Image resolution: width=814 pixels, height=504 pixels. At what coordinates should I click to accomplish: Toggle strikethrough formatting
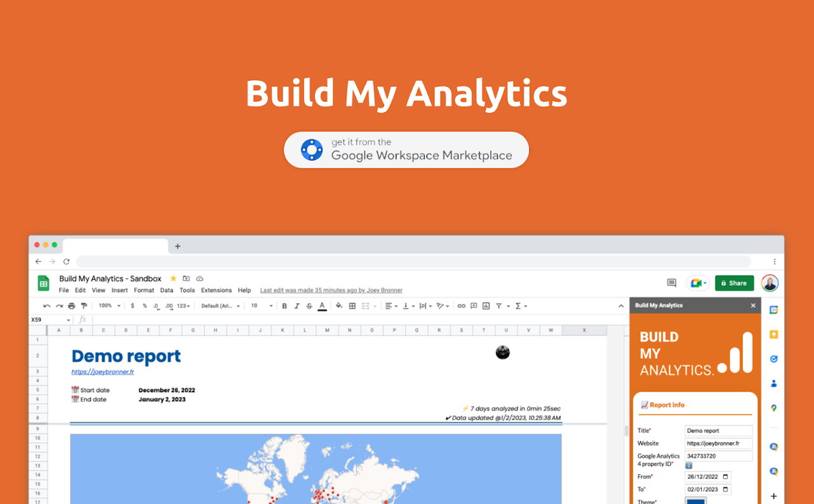pyautogui.click(x=309, y=306)
